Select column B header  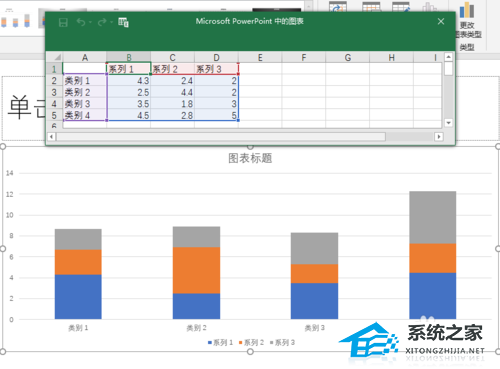coord(129,58)
